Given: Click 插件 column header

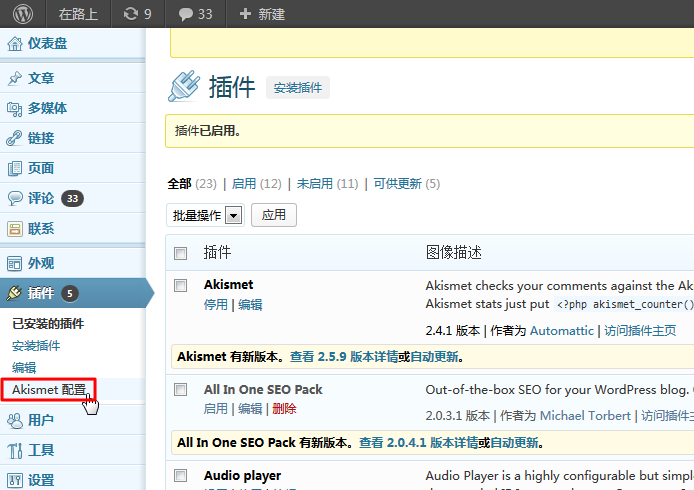Looking at the screenshot, I should [217, 253].
